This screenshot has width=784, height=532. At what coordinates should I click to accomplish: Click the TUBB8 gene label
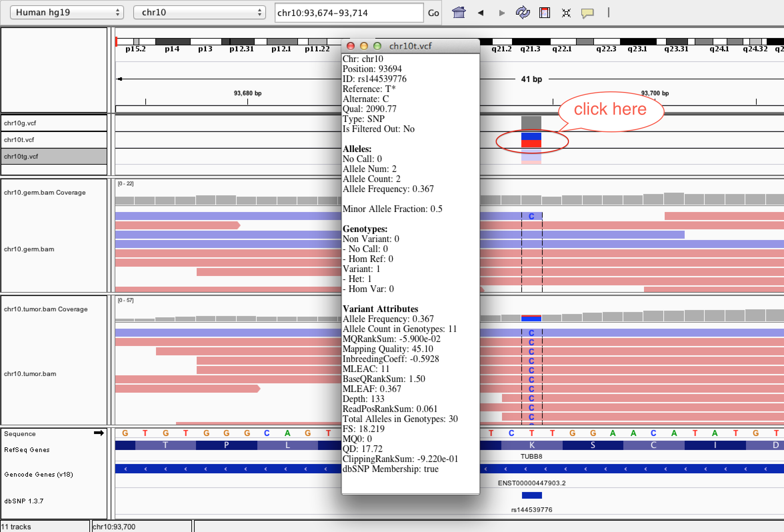531,456
